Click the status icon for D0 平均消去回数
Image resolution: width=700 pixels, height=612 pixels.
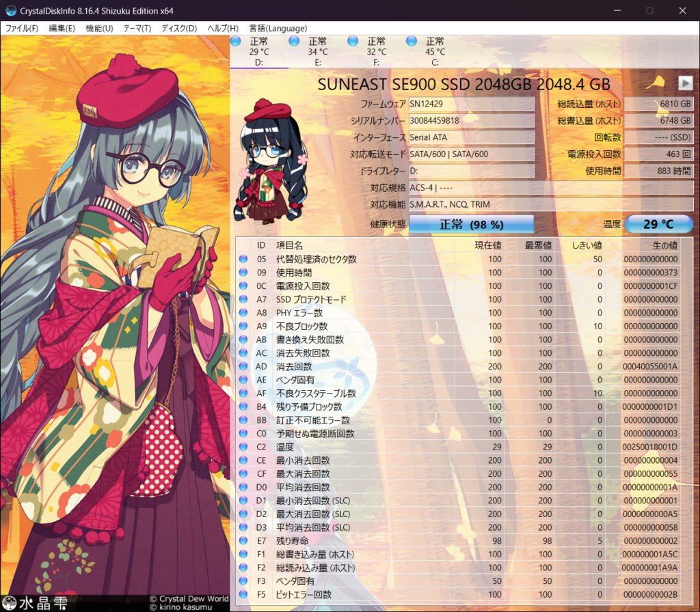pos(243,486)
